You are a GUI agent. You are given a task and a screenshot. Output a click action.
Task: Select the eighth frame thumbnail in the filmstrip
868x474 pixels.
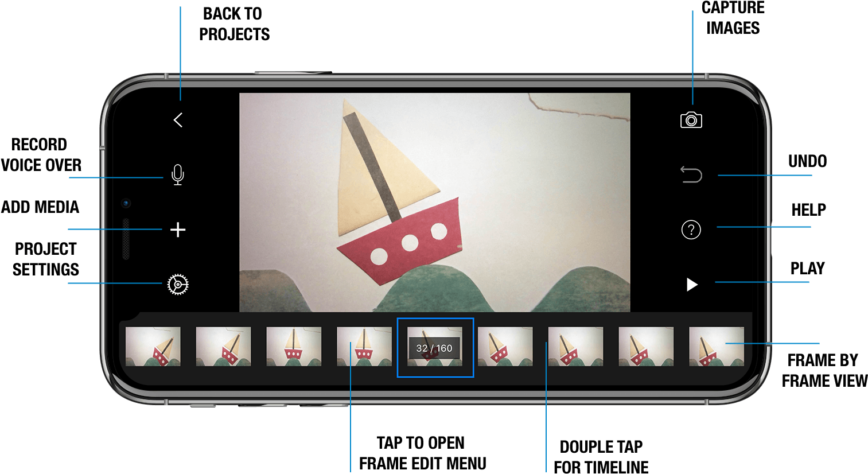646,347
